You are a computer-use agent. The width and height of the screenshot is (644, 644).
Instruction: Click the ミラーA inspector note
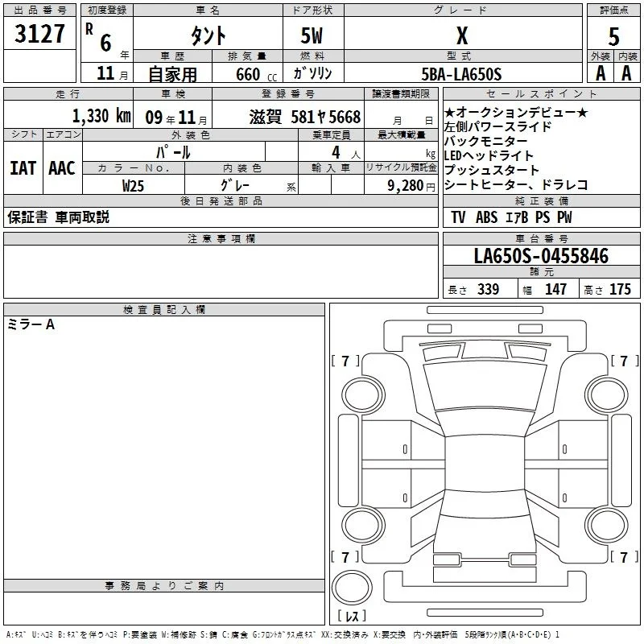coord(31,324)
